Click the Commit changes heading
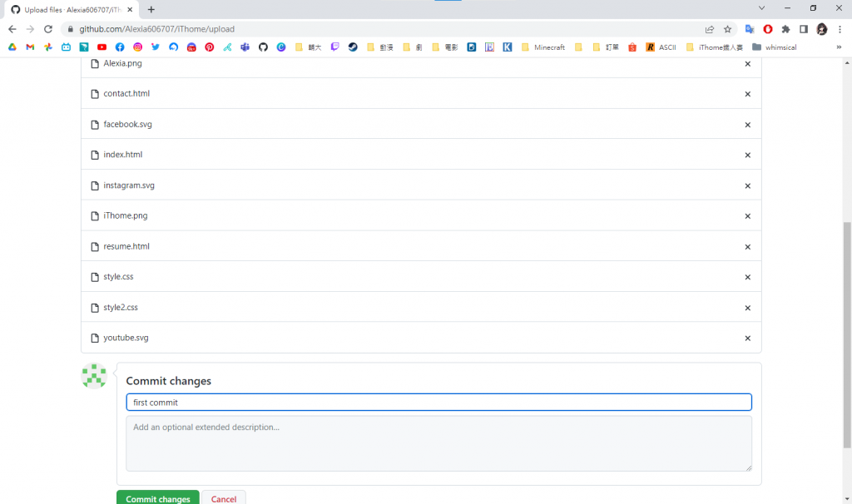 click(x=168, y=381)
